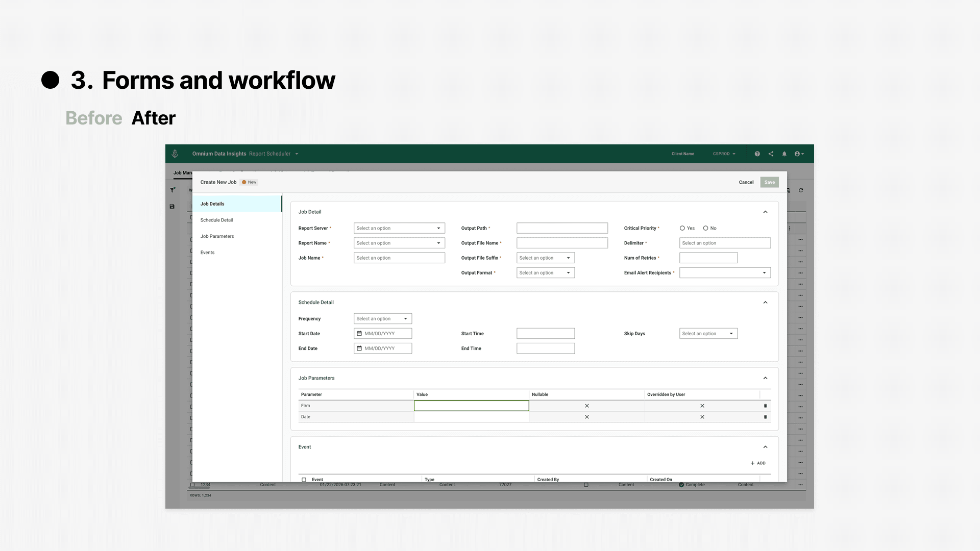Collapse the Job Detail section
980x551 pixels.
pyautogui.click(x=765, y=212)
